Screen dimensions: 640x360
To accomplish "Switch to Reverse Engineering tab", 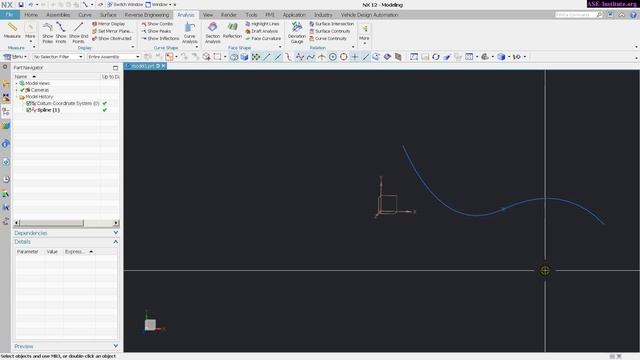I will (147, 15).
